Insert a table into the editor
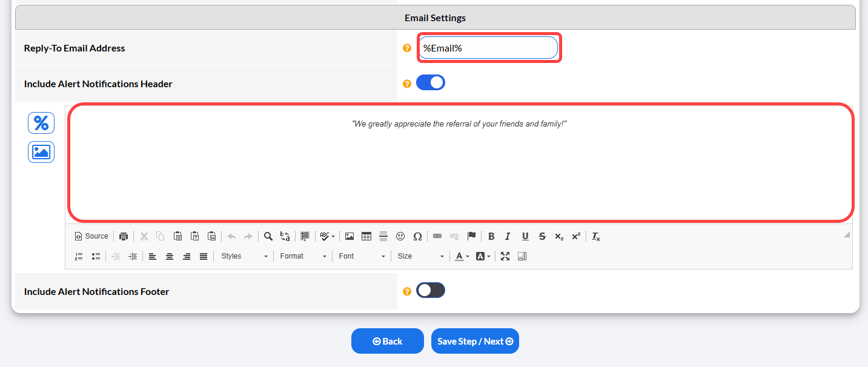868x367 pixels. pyautogui.click(x=366, y=236)
